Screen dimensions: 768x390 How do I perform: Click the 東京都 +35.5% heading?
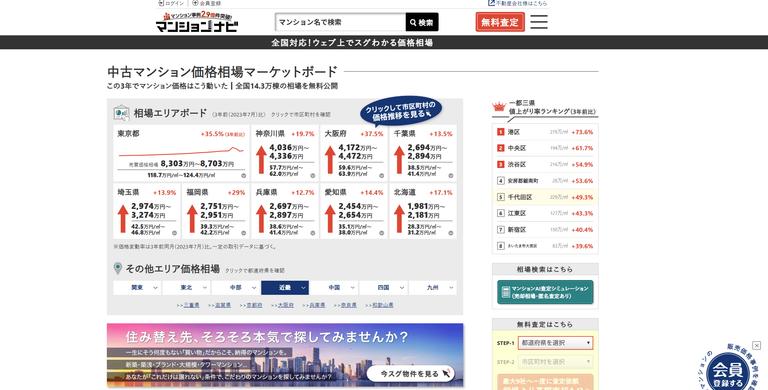[x=181, y=133]
